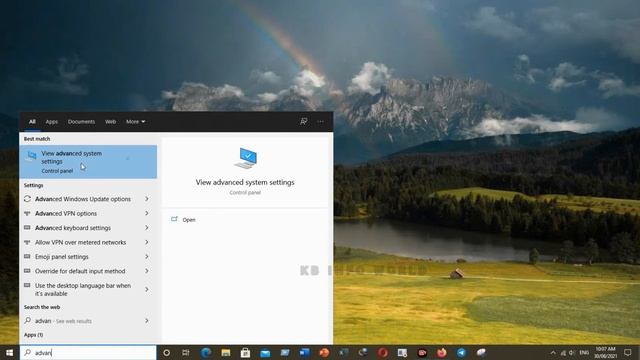Image resolution: width=640 pixels, height=360 pixels.
Task: Open Task View on the taskbar
Action: (x=186, y=353)
